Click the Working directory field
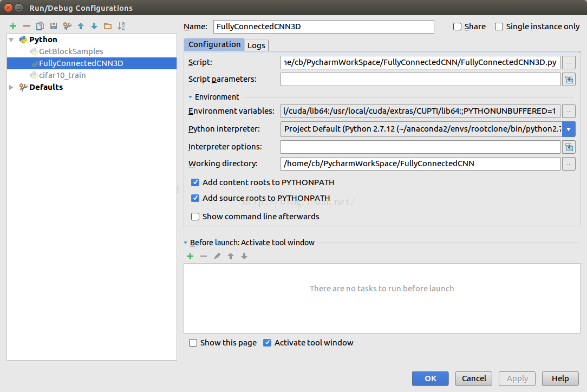This screenshot has width=587, height=392. tap(420, 164)
